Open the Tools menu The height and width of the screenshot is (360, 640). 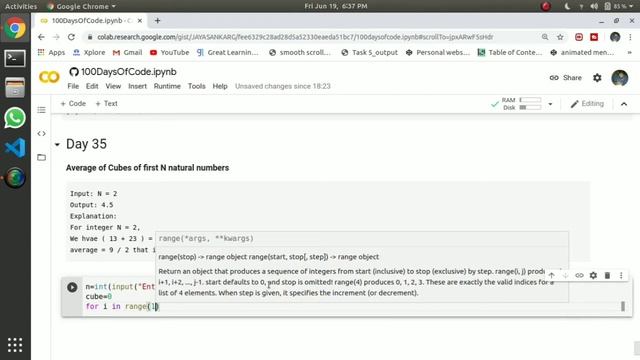point(196,86)
